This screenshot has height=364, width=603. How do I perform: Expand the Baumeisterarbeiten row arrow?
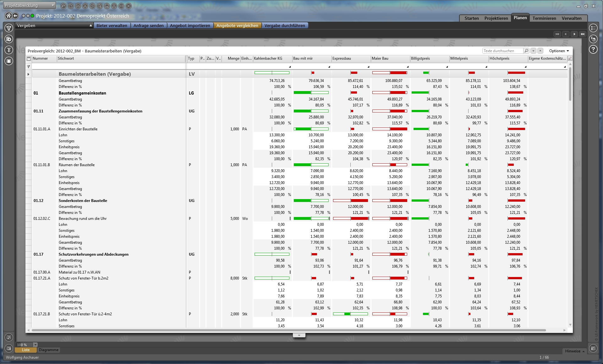click(29, 74)
